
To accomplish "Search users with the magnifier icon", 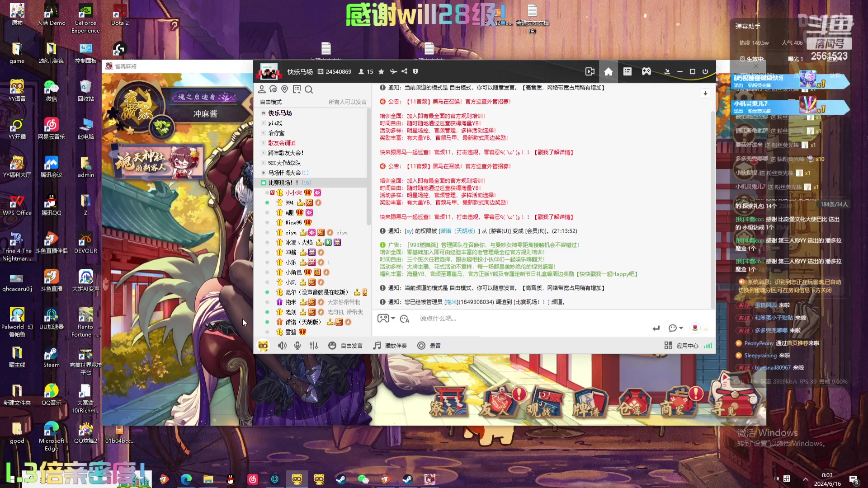I will click(309, 89).
